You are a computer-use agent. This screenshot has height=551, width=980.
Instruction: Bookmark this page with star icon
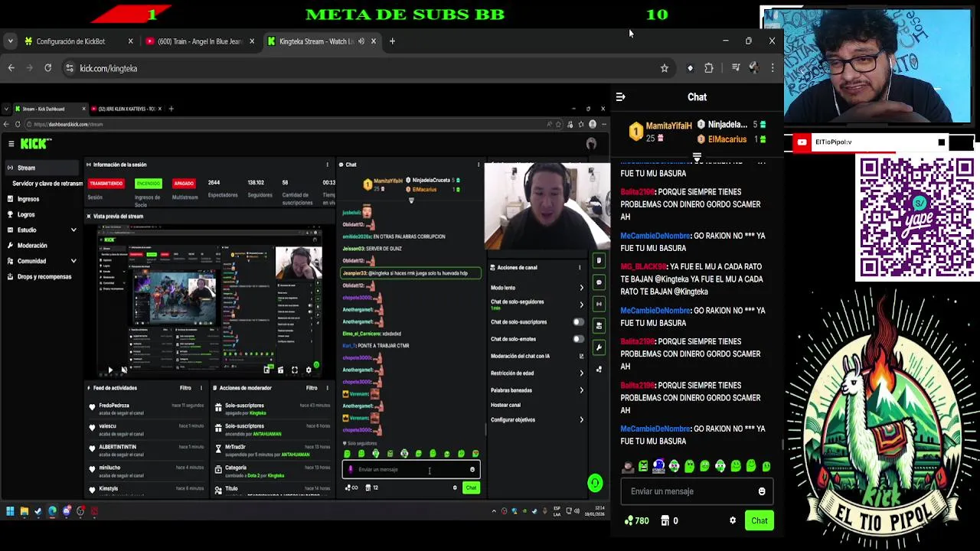(665, 68)
